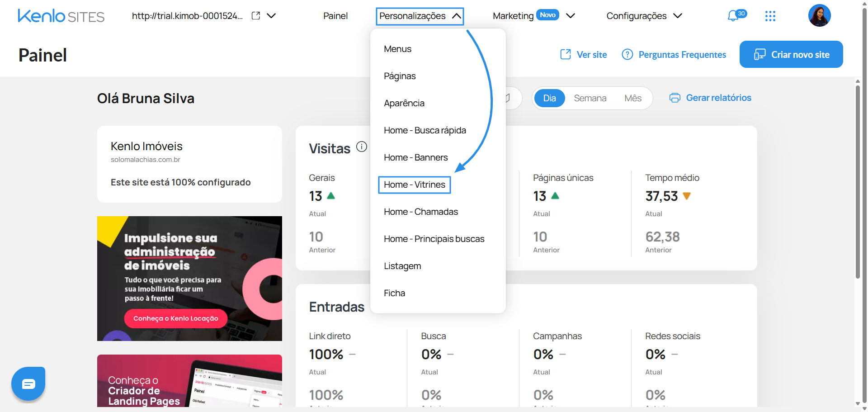The image size is (868, 412).
Task: Click the solomalachias.com.br domain text
Action: coord(146,160)
